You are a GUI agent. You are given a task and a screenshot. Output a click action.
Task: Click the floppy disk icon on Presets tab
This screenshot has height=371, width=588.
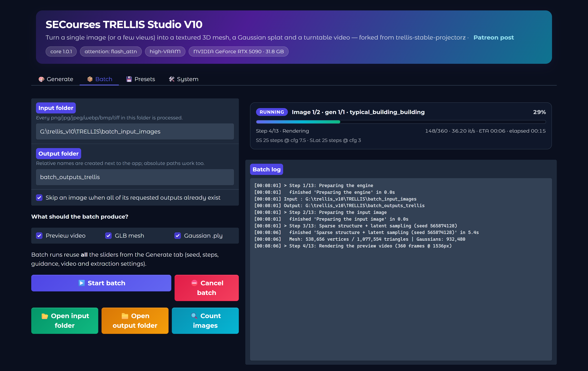coord(129,79)
